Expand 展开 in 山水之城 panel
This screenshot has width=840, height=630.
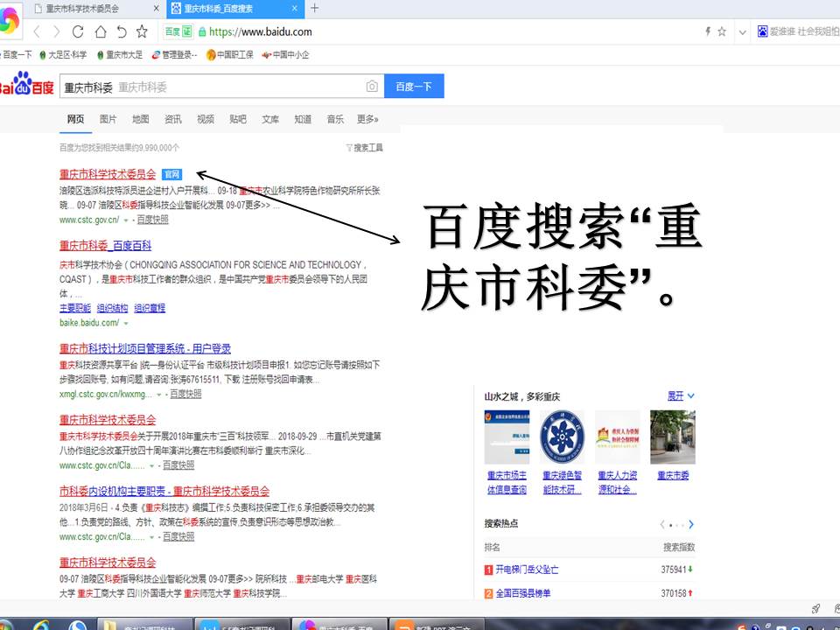681,395
